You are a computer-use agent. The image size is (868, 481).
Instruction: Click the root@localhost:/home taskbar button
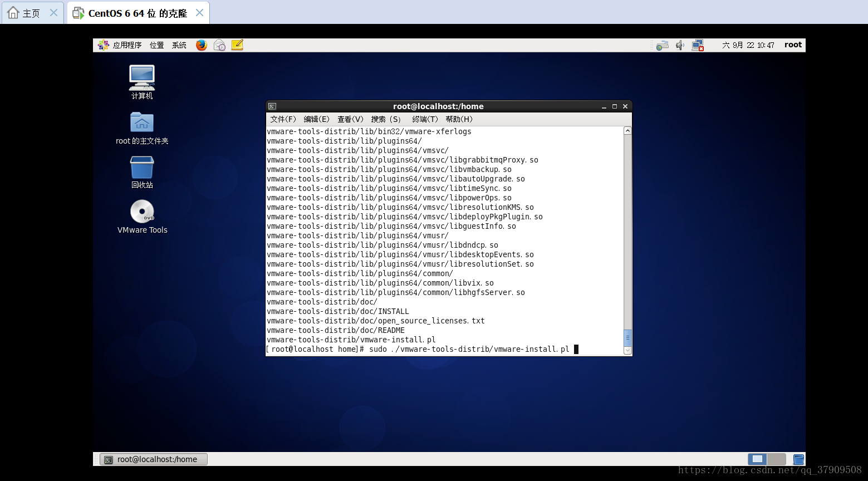tap(153, 459)
